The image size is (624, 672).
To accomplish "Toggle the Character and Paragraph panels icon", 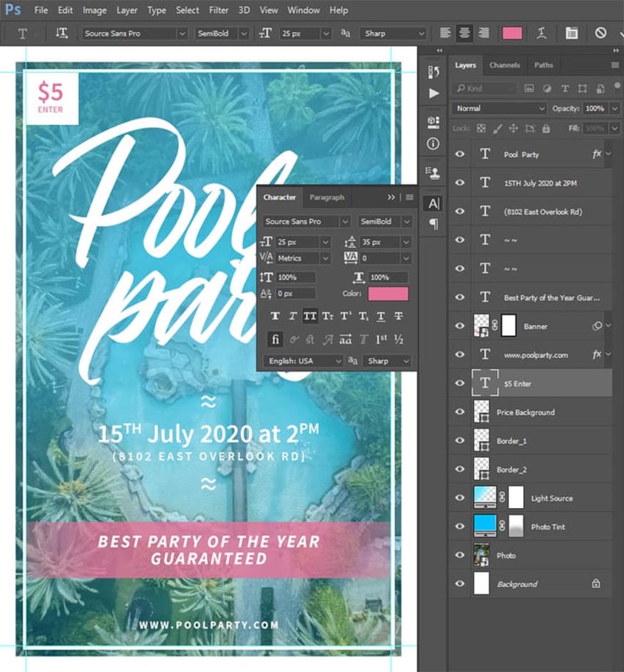I will pos(571,33).
